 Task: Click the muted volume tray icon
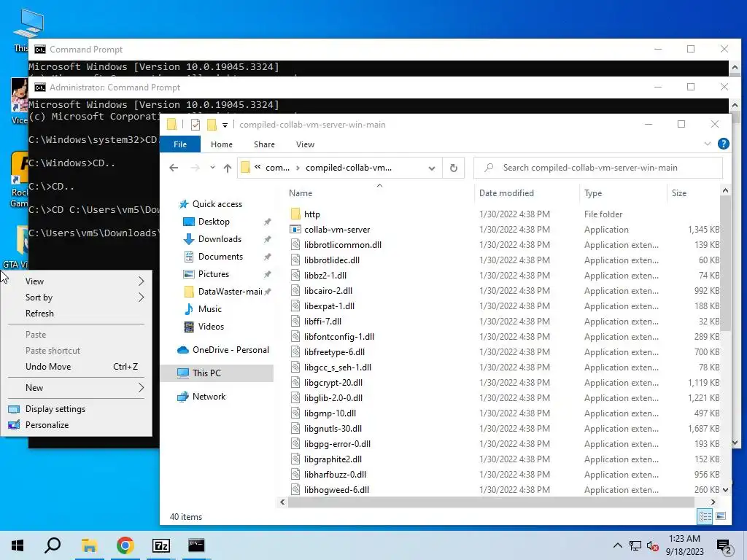[653, 545]
